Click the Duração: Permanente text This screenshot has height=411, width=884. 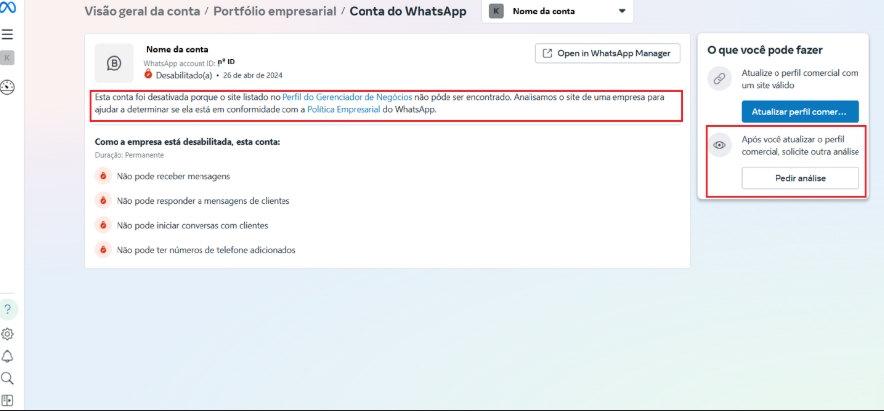click(130, 154)
